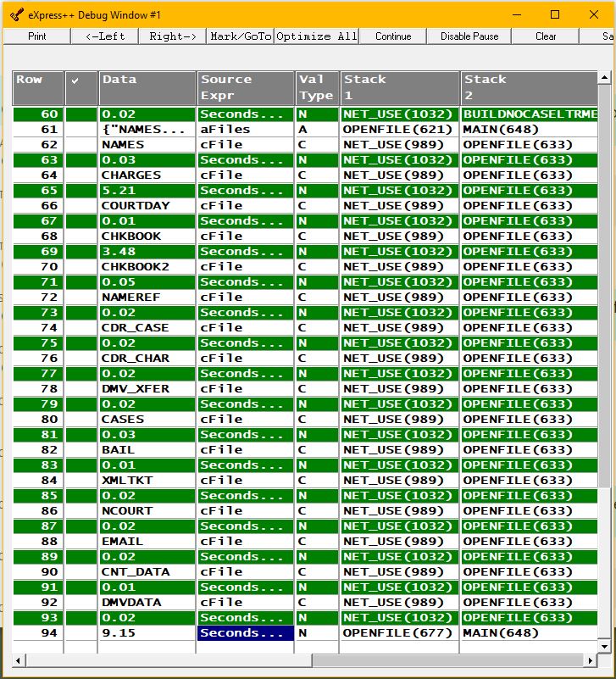The image size is (616, 679).
Task: Click the DMV_XFER data cell
Action: click(x=147, y=389)
